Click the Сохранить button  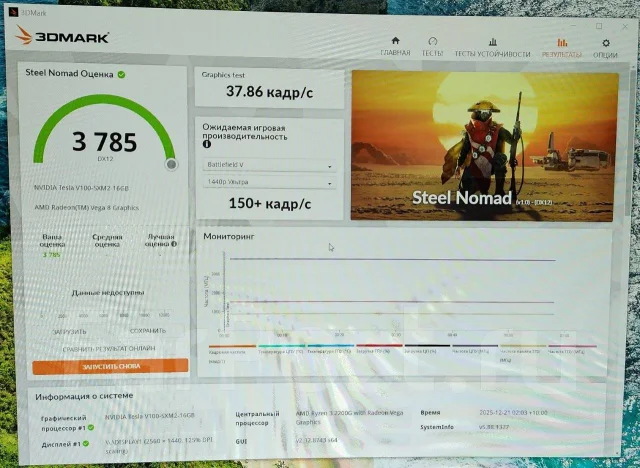(x=148, y=331)
